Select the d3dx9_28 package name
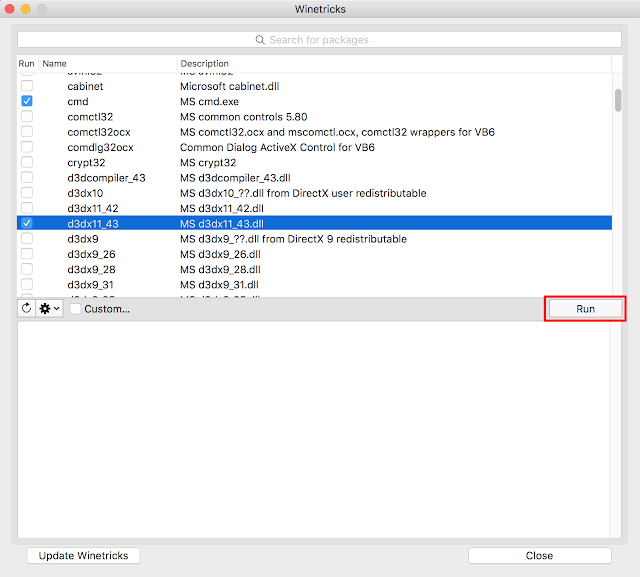Viewport: 640px width, 577px height. coord(91,270)
